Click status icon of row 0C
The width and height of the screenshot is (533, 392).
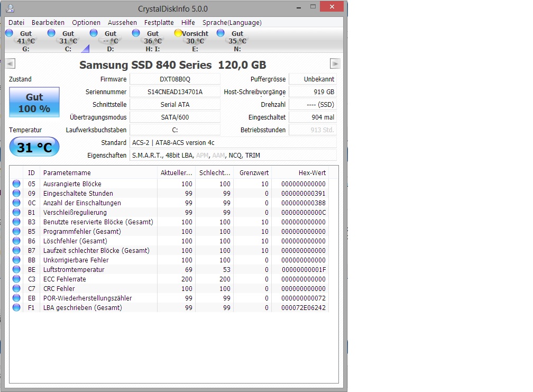tap(16, 203)
